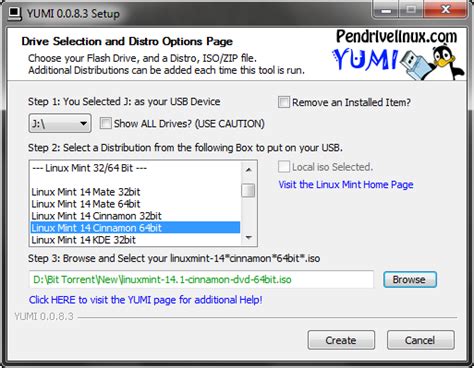Visit the Linux Mint Home Page link
Image resolution: width=474 pixels, height=368 pixels.
(x=346, y=185)
